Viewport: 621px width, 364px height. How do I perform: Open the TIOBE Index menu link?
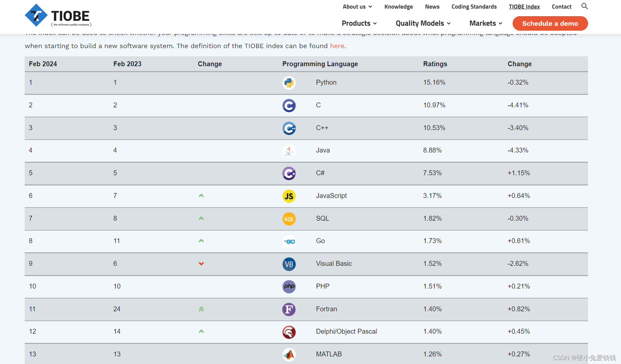(524, 7)
